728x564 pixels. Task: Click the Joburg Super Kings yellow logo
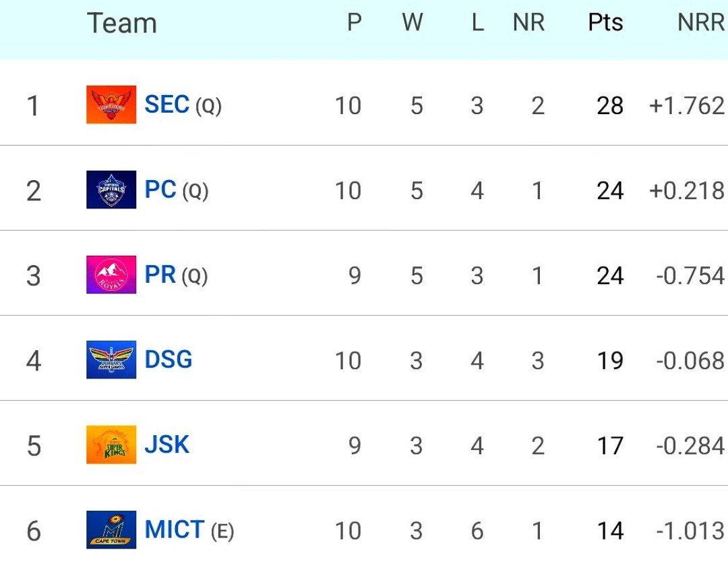[111, 445]
